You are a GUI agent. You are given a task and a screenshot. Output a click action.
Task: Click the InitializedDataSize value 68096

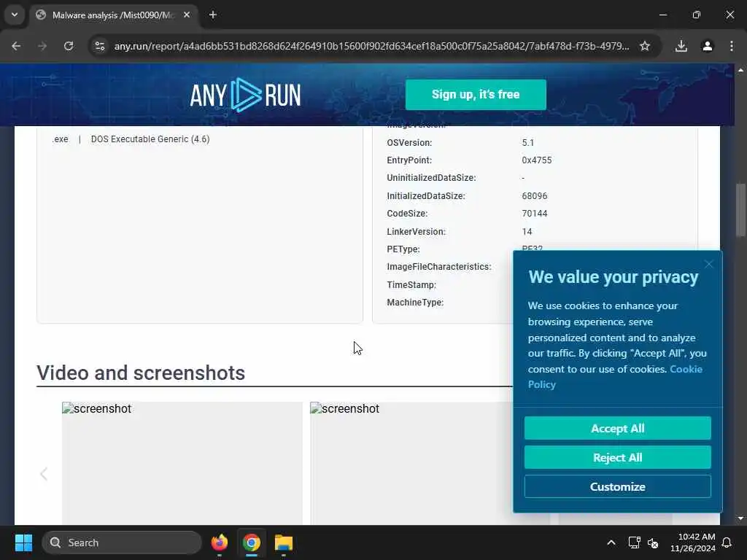click(x=535, y=196)
